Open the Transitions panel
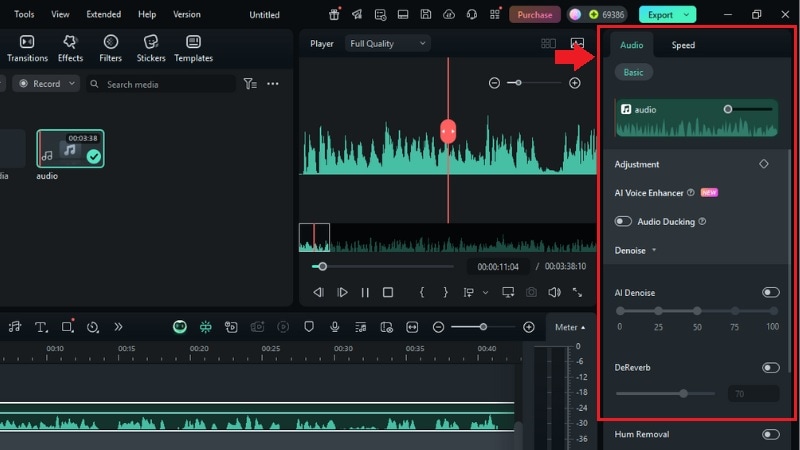Screen dimensions: 800x450 [27, 48]
